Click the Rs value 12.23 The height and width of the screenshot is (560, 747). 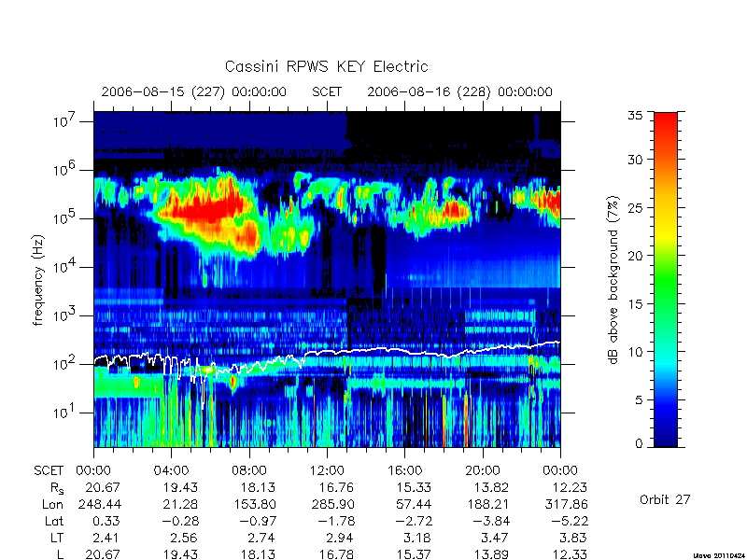[569, 487]
